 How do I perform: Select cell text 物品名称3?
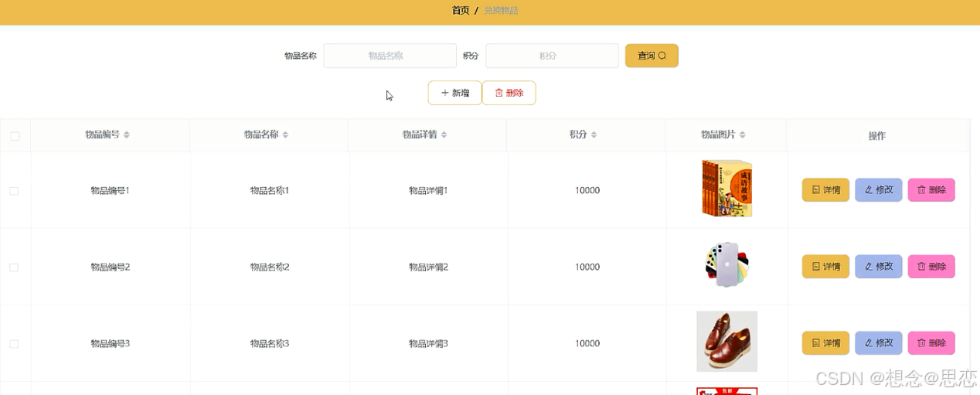270,343
